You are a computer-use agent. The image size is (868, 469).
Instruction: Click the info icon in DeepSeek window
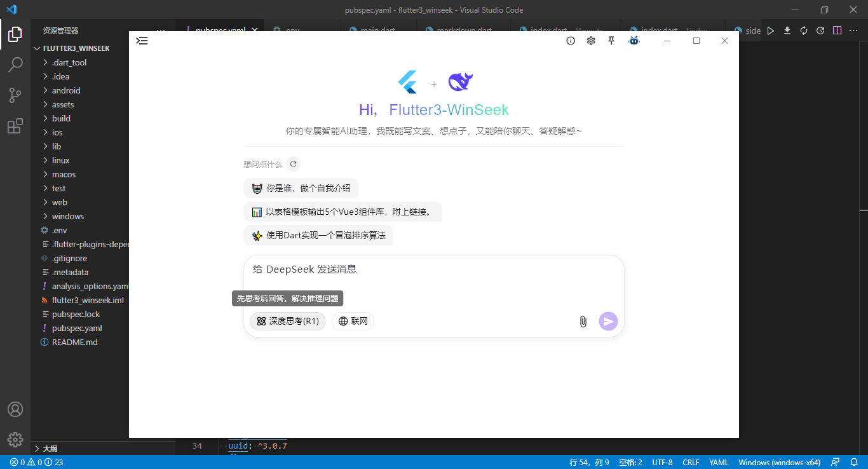(570, 40)
